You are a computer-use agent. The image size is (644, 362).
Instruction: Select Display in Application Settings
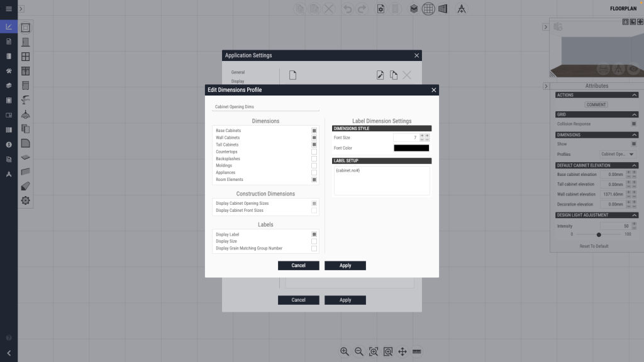coord(238,81)
